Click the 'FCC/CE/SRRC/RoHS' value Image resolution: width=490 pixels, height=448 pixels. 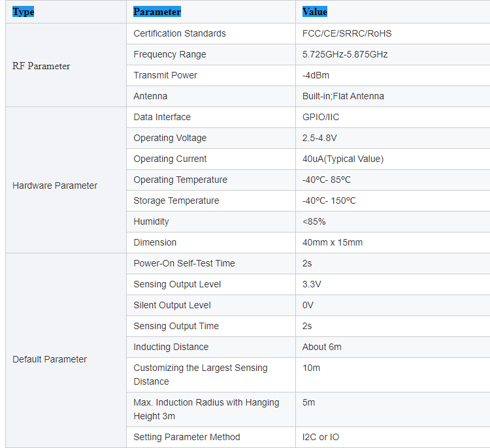coord(347,33)
